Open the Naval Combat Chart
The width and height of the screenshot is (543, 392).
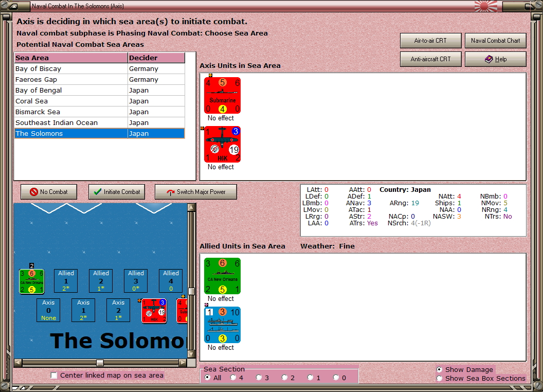click(495, 41)
